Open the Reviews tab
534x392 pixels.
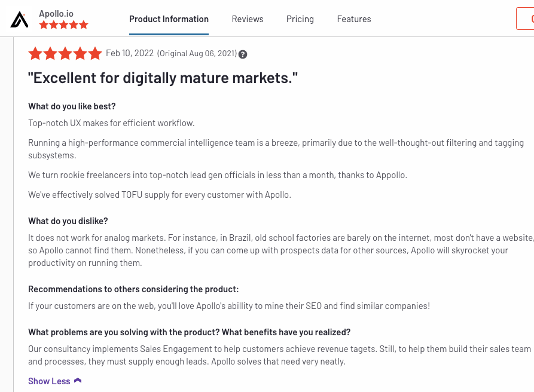(x=248, y=19)
